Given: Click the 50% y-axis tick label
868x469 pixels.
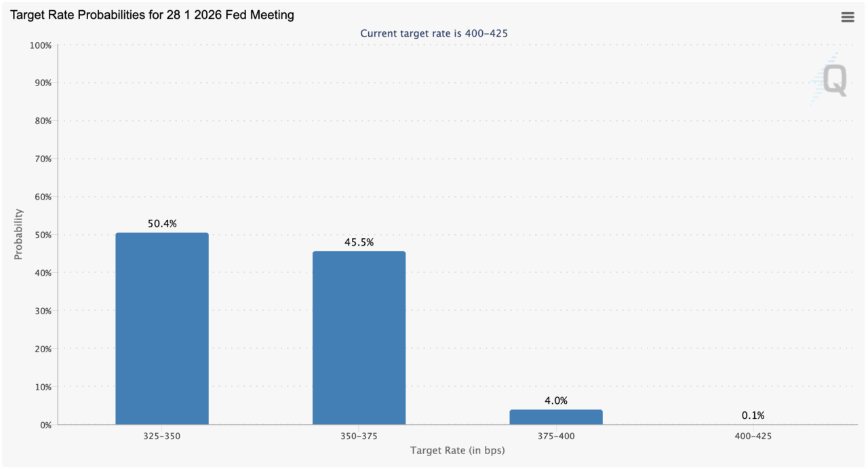Looking at the screenshot, I should 42,235.
